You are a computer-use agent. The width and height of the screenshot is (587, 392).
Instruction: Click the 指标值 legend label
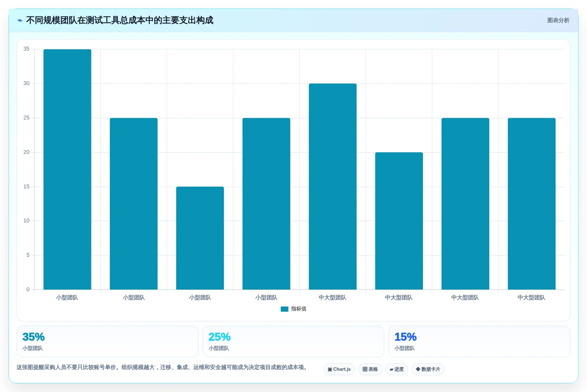tap(298, 309)
